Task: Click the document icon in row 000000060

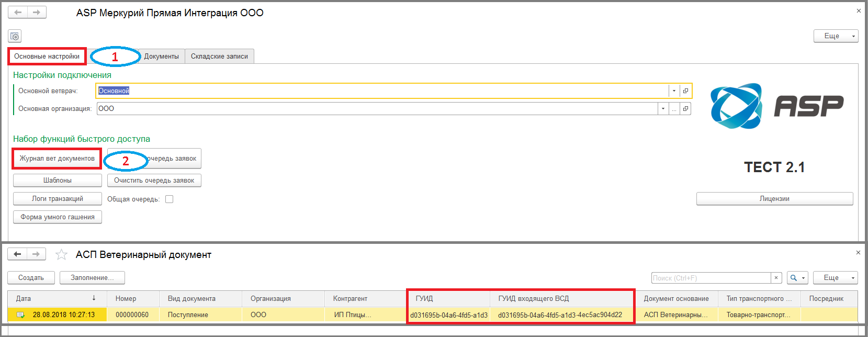Action: (20, 314)
